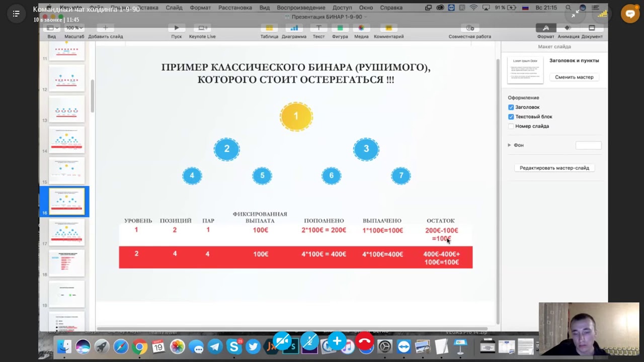End the call with red hang-up button
This screenshot has height=362, width=644.
364,341
